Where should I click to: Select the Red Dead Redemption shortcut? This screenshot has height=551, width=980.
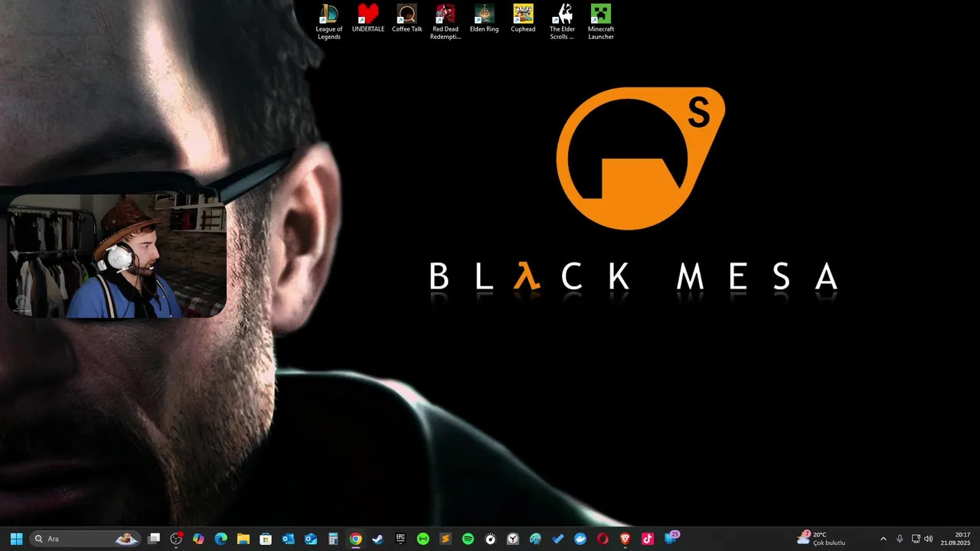pos(446,22)
